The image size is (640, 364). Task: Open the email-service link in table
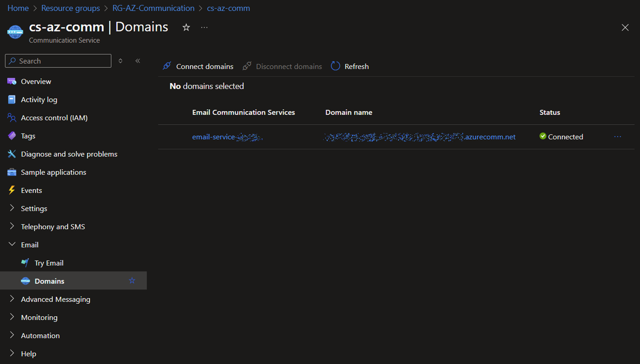point(227,137)
